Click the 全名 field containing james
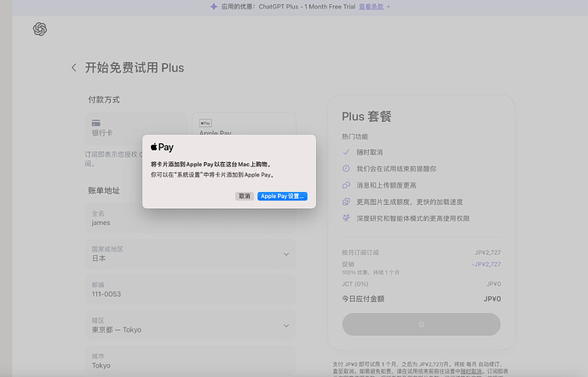588x377 pixels. (x=191, y=218)
